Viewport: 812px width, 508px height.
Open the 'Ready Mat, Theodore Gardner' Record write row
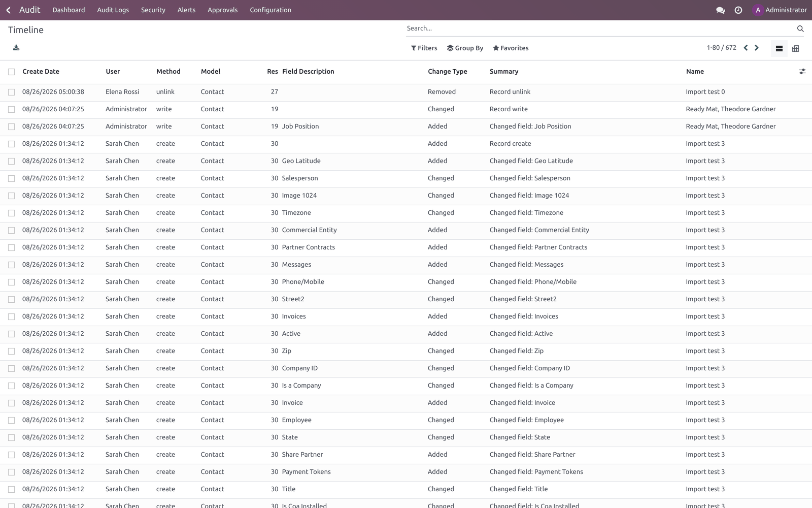point(406,109)
